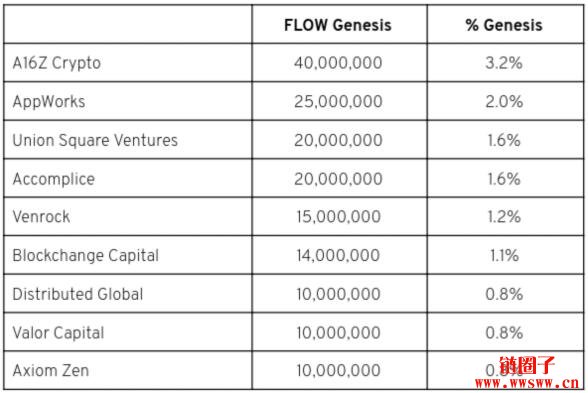This screenshot has height=393, width=588.
Task: Select the 1.2% Venrock percentage
Action: point(504,217)
